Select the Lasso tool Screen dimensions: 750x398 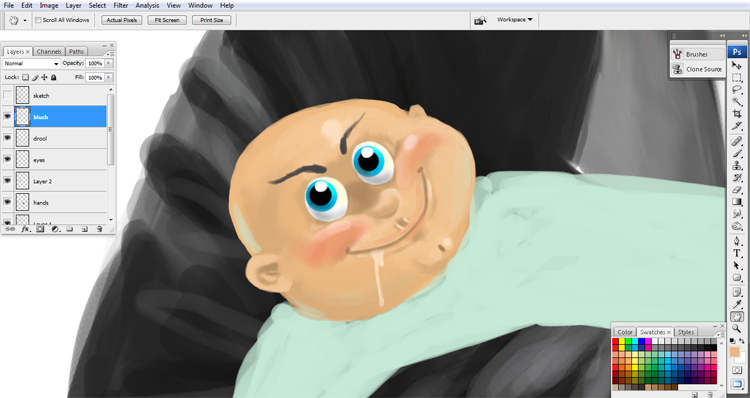click(x=737, y=89)
